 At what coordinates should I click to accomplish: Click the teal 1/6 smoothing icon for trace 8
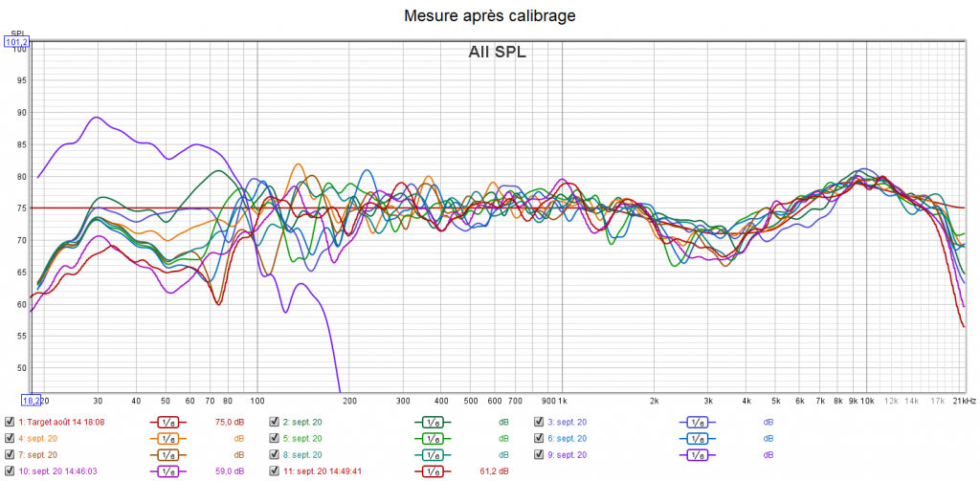433,454
